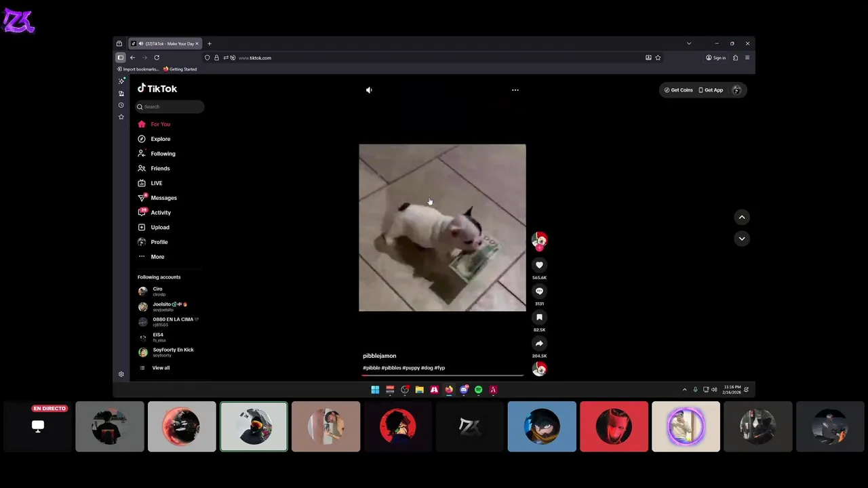Open a new browser tab
Viewport: 868px width, 488px height.
pyautogui.click(x=209, y=43)
